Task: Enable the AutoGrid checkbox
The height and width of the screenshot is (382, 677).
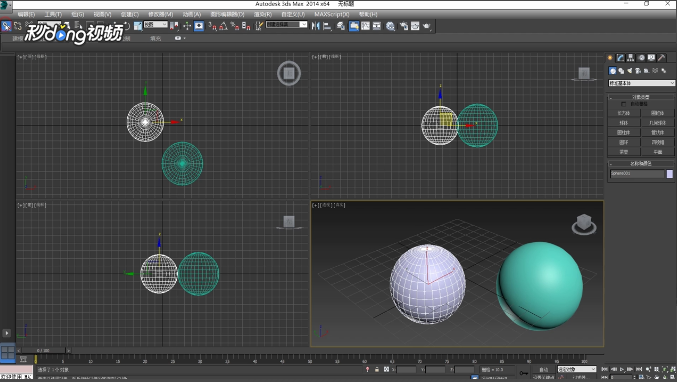Action: [623, 104]
